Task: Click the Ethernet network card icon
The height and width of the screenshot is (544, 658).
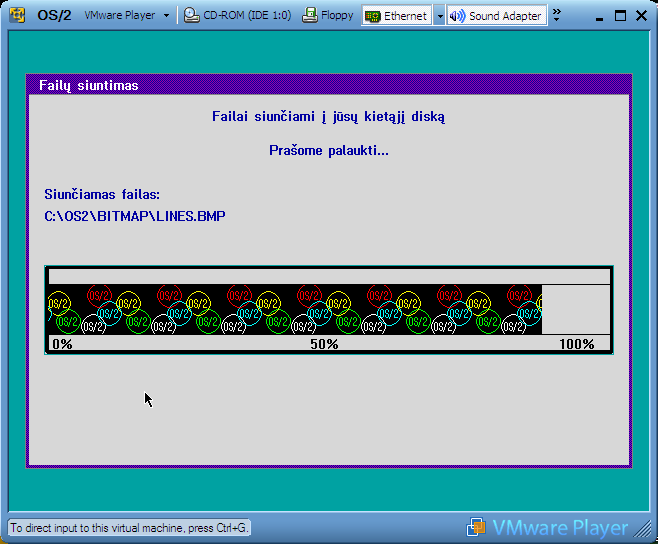Action: click(373, 16)
